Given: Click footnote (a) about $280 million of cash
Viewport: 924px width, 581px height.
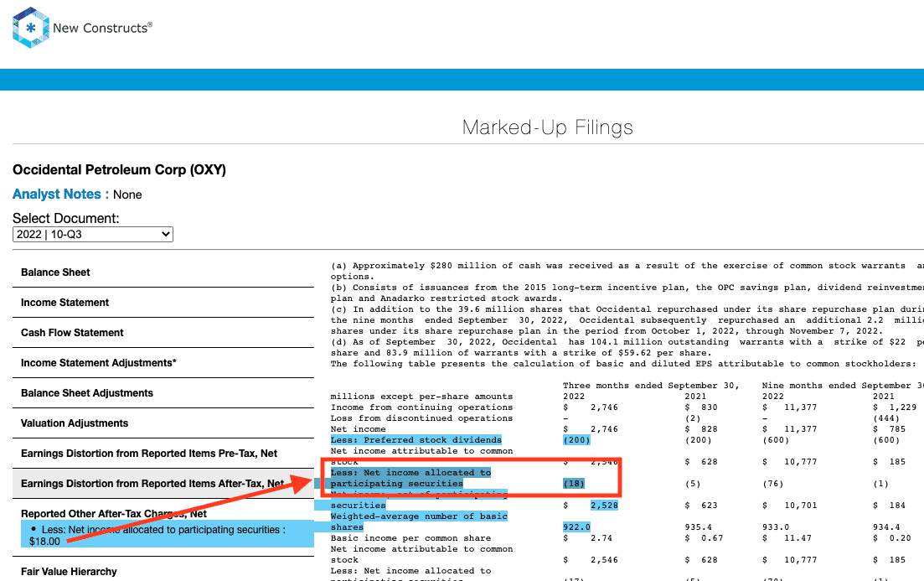Looking at the screenshot, I should pos(627,272).
